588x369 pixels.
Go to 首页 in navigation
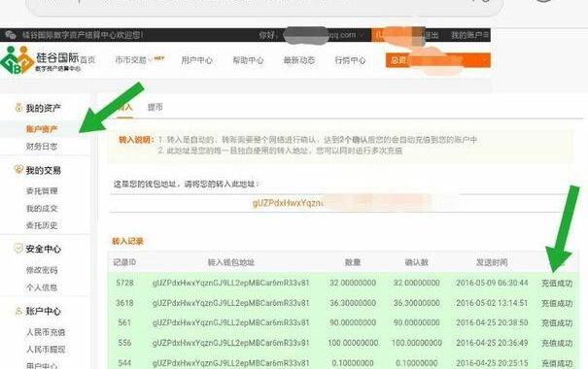87,60
